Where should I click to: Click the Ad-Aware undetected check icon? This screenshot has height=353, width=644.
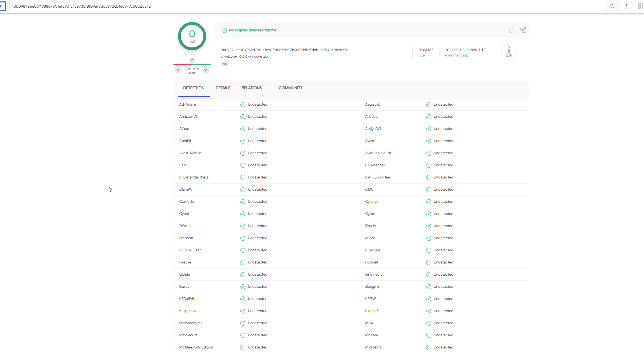coord(243,104)
